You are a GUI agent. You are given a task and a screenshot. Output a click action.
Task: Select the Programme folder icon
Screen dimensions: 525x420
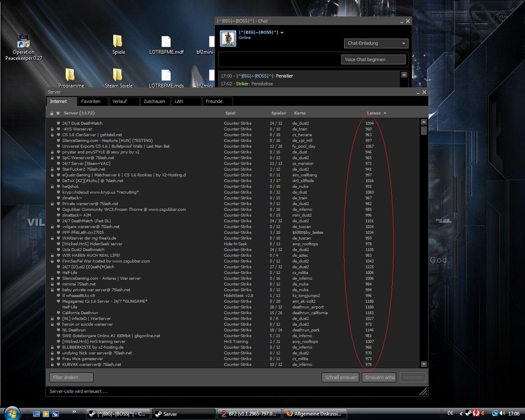(71, 78)
